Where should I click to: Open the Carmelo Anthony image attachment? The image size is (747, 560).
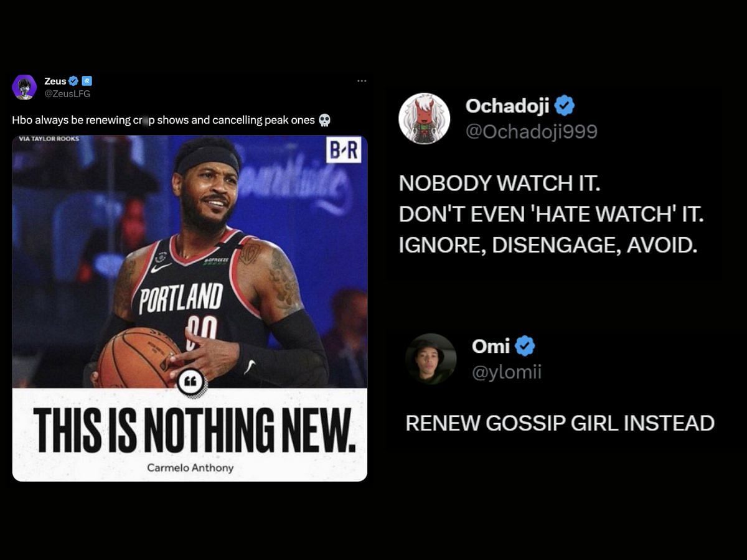pos(190,308)
